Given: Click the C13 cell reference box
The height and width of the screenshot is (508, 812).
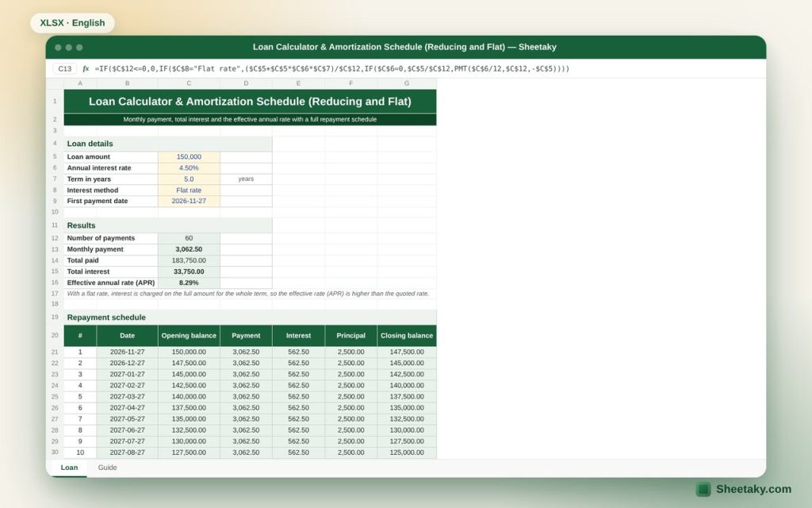Looking at the screenshot, I should tap(65, 68).
